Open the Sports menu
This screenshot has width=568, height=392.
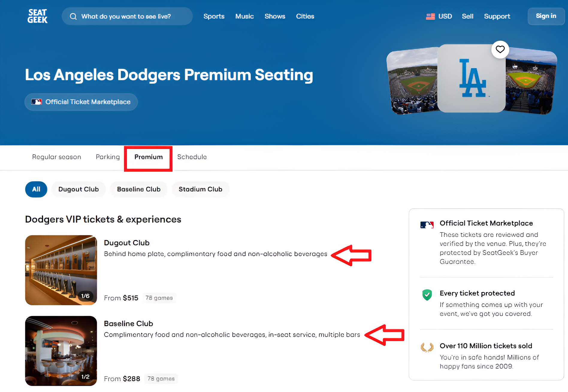tap(214, 16)
